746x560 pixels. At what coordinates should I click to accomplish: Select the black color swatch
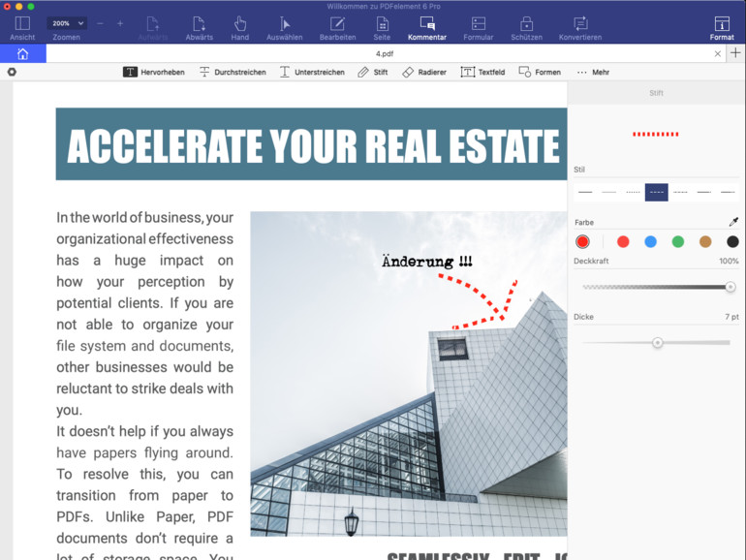tap(732, 241)
